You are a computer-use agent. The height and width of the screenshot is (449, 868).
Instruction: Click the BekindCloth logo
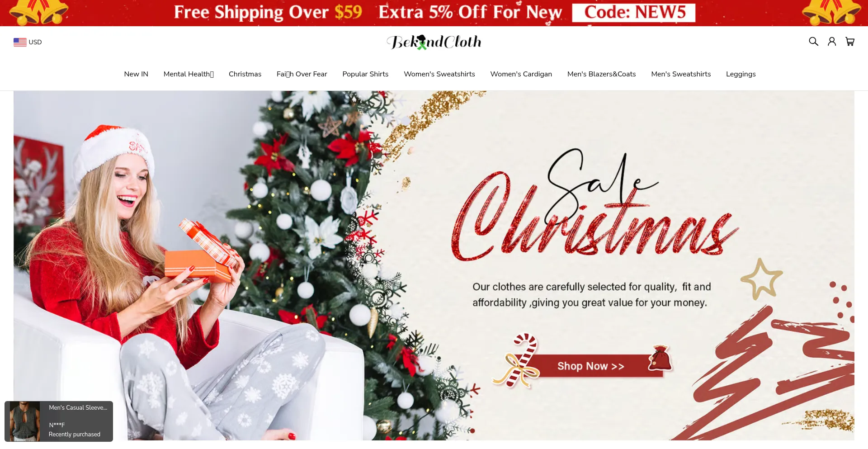(434, 42)
